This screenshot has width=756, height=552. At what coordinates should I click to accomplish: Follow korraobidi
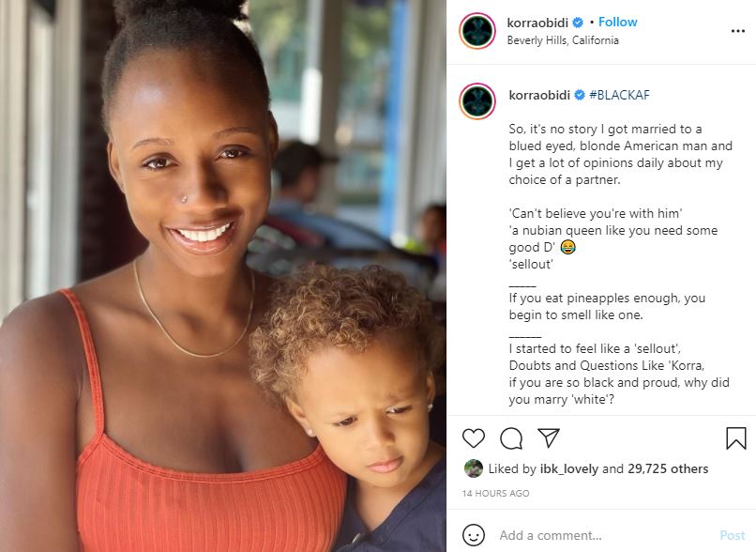click(617, 23)
